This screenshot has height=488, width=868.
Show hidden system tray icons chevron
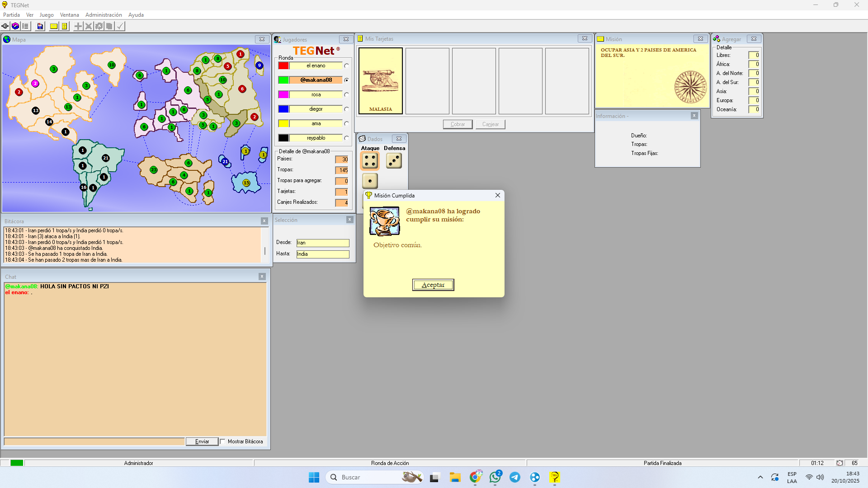(x=760, y=477)
